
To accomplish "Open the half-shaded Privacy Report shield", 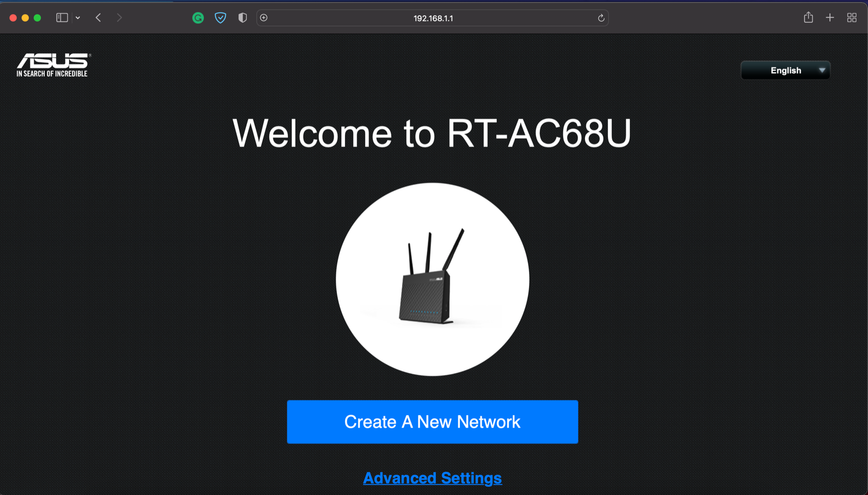I will [x=243, y=18].
